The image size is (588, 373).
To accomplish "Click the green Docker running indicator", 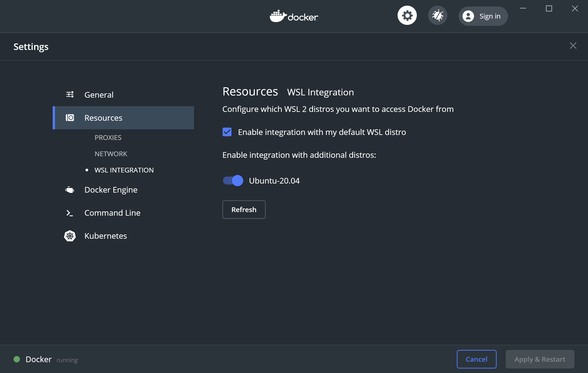I will (x=17, y=359).
